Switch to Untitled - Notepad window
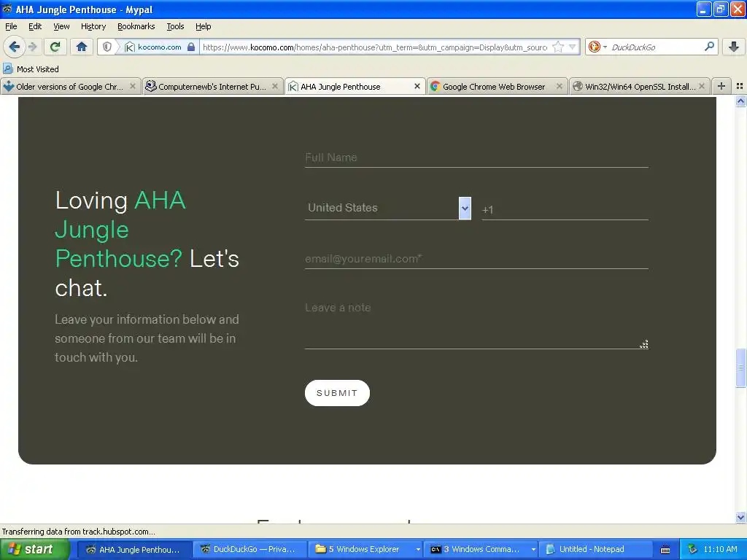 [597, 550]
